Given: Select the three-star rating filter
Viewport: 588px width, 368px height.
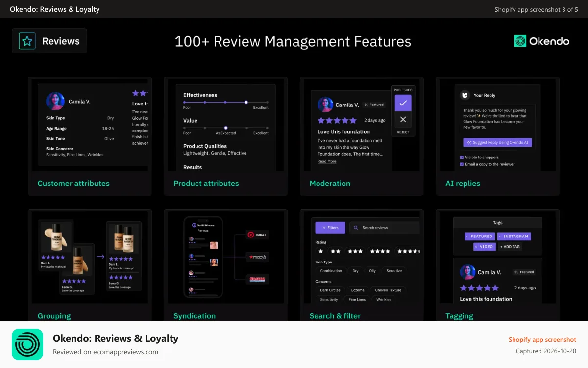Looking at the screenshot, I should (355, 251).
